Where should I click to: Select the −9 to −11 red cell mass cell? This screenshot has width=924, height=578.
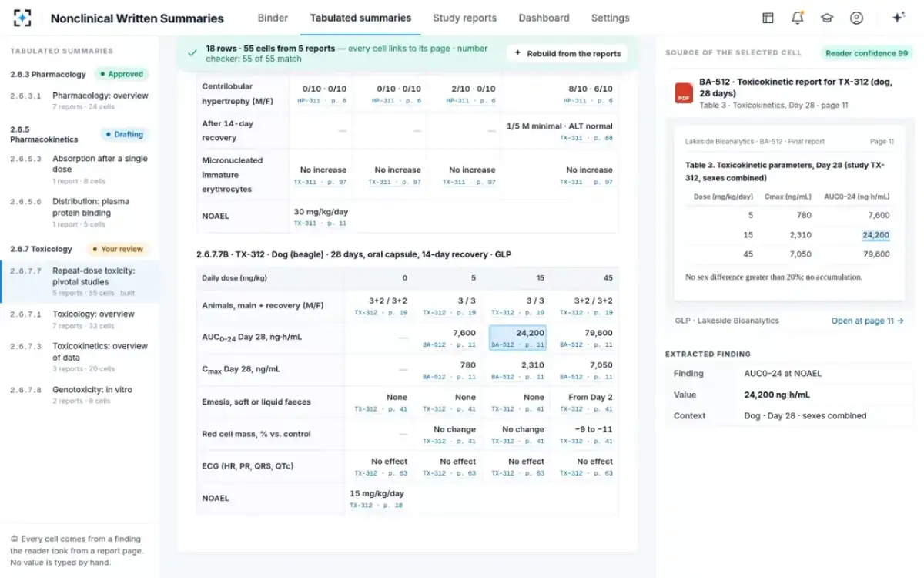(x=587, y=435)
